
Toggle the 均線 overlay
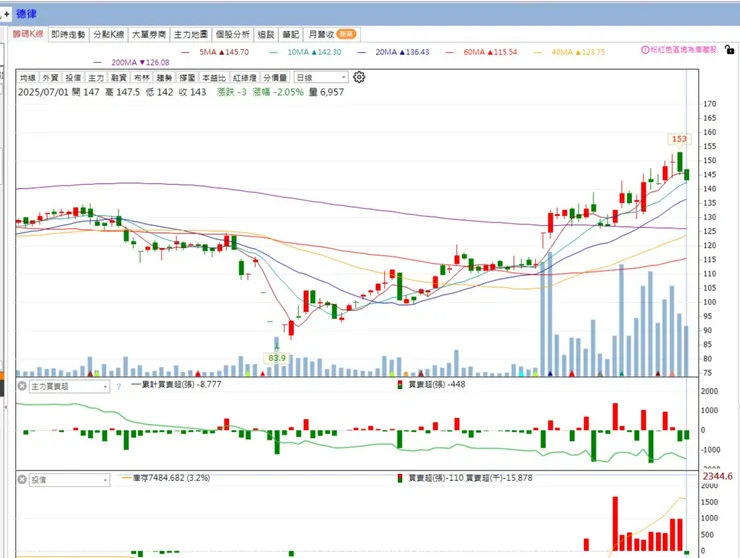[28, 77]
